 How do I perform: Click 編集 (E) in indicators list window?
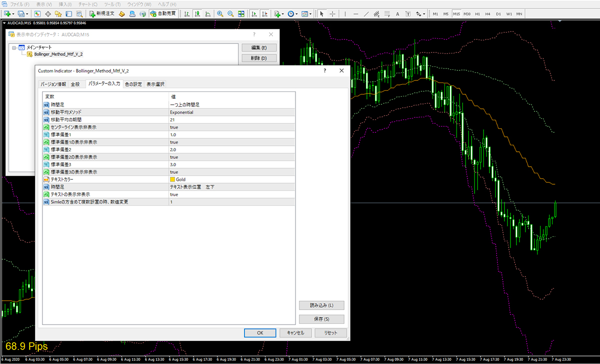tap(259, 47)
